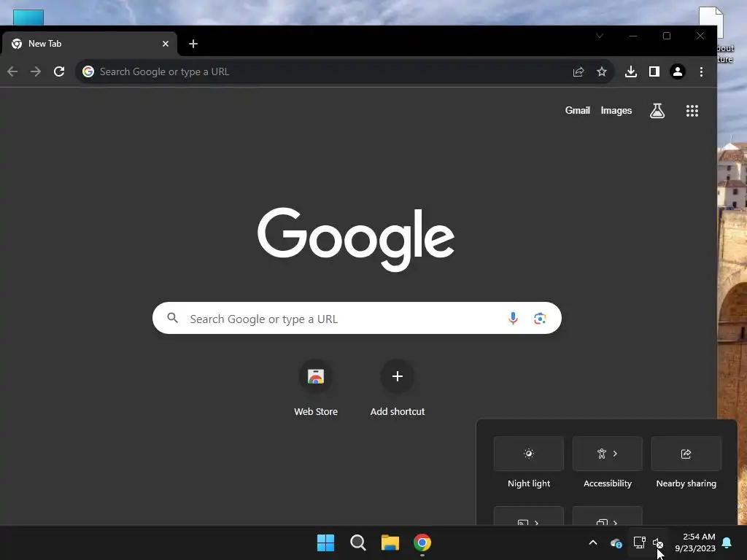Viewport: 747px width, 560px height.
Task: Click the Google logo
Action: (x=355, y=239)
